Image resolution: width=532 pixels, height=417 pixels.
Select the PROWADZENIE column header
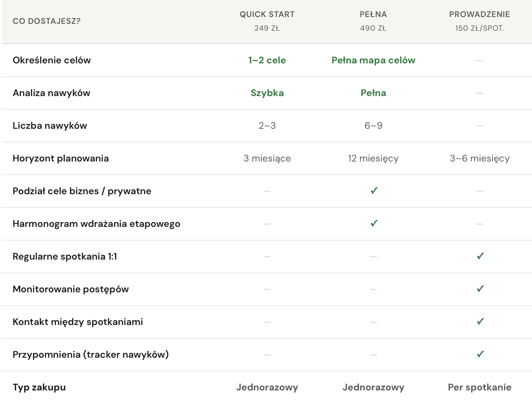tap(480, 14)
